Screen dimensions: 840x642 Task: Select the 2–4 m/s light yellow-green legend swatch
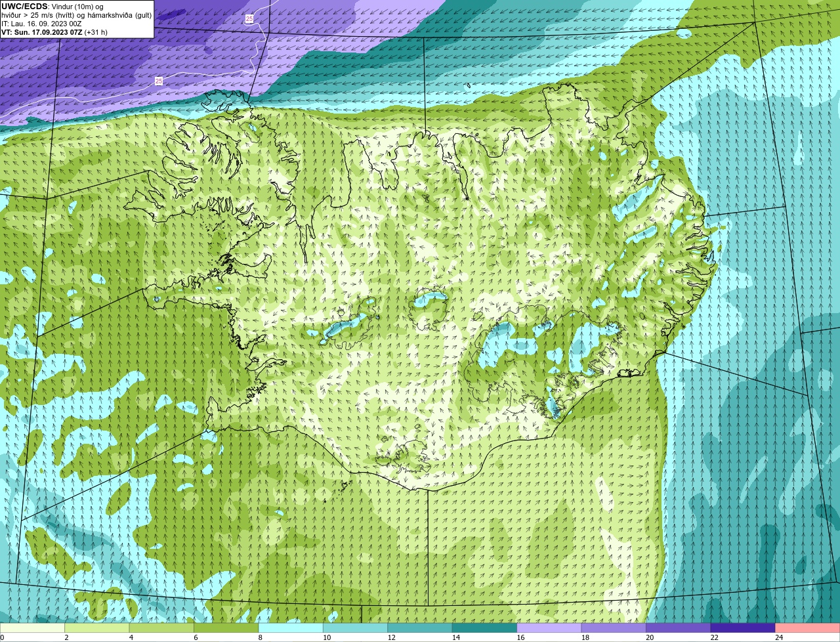point(98,628)
